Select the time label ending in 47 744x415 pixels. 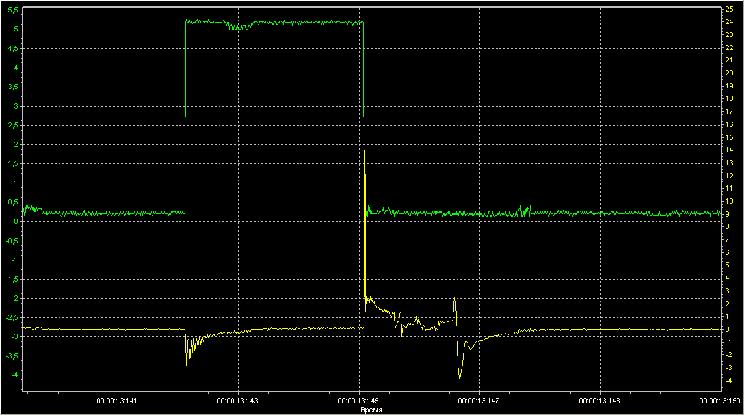click(x=479, y=401)
